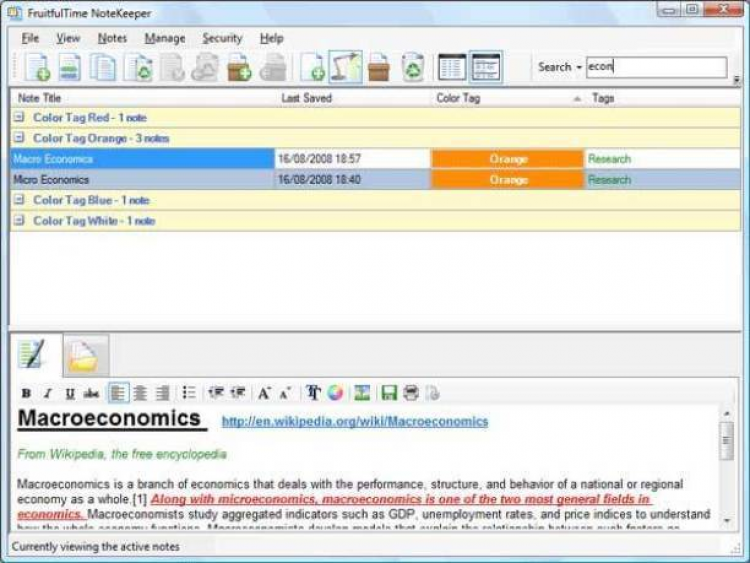Save the note with green floppy icon

point(388,393)
